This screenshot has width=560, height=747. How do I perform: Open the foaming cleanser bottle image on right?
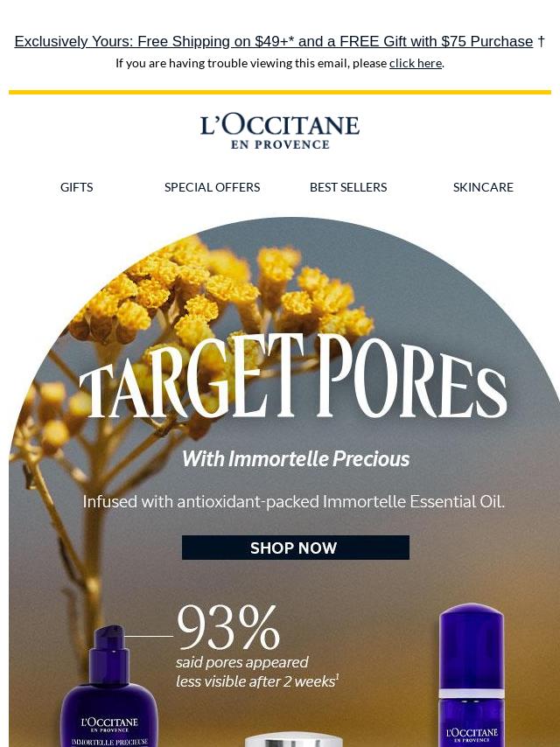pos(471,674)
